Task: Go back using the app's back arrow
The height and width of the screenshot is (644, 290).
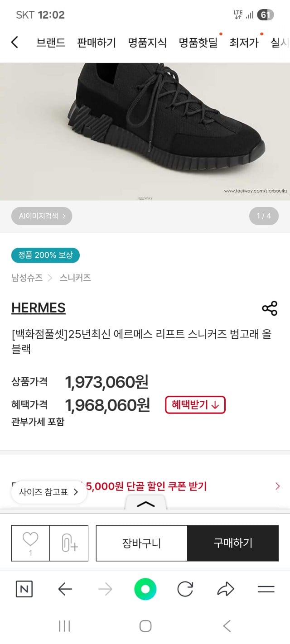Action: pyautogui.click(x=15, y=41)
